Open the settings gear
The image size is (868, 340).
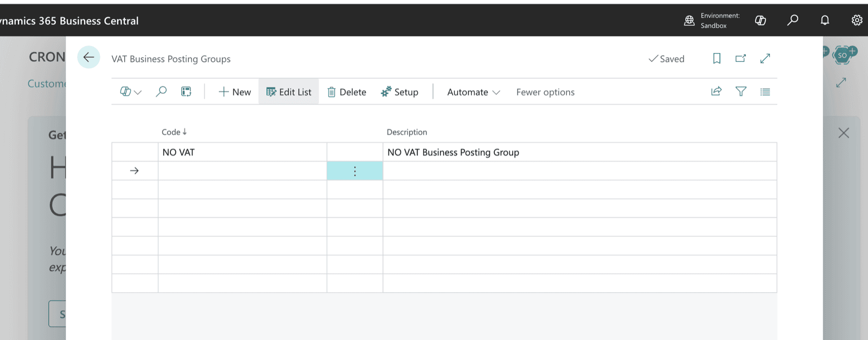coord(857,21)
